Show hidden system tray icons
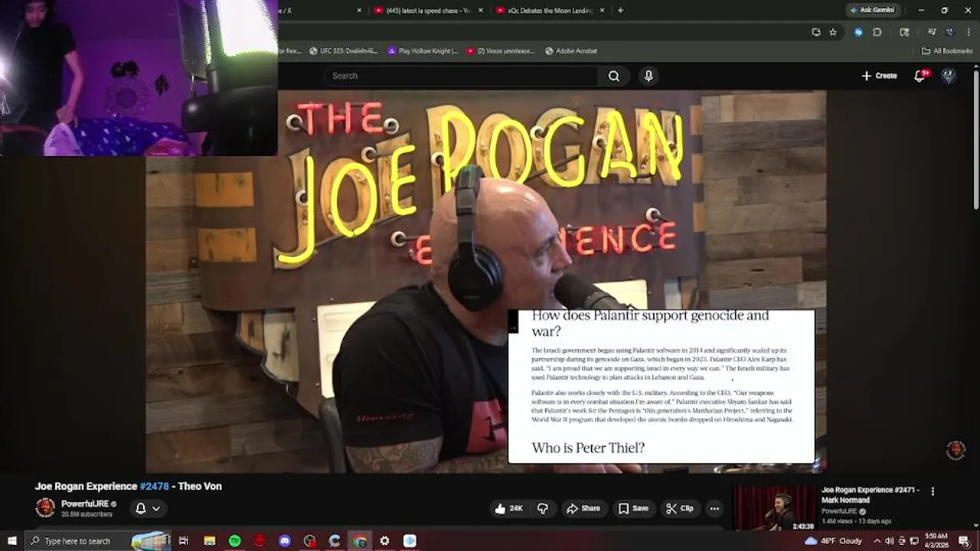This screenshot has height=551, width=980. (x=878, y=541)
